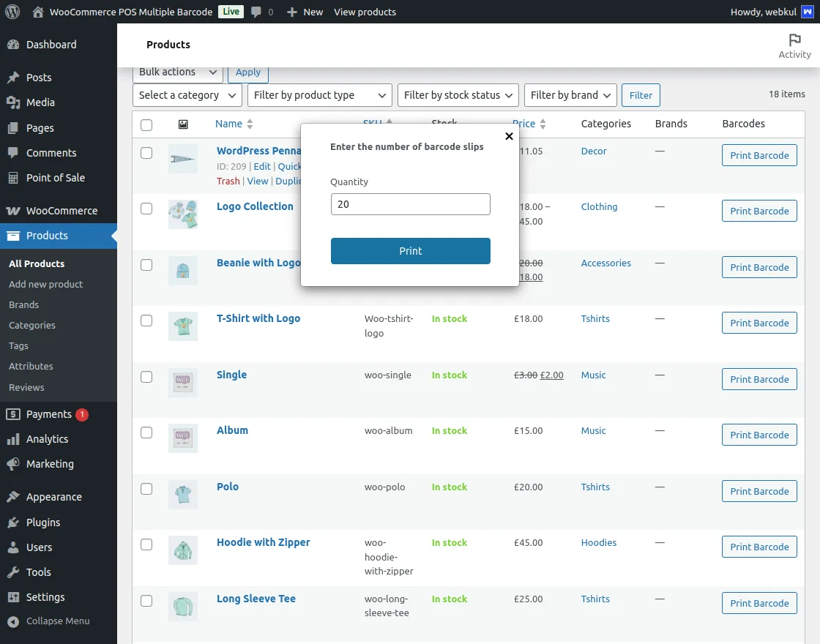Open the Select a category dropdown
Viewport: 820px width, 644px height.
187,95
